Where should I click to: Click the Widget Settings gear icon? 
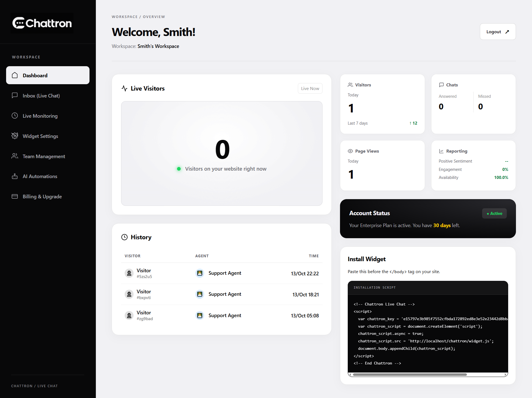coord(15,136)
